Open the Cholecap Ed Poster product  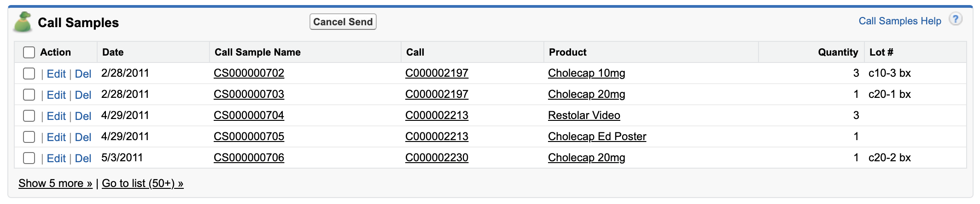click(597, 136)
